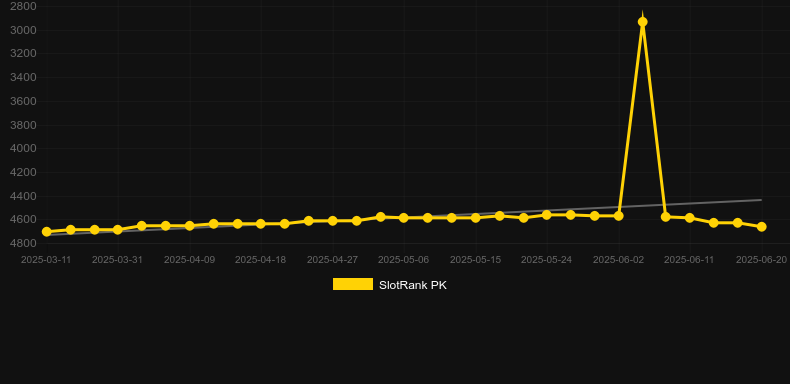The height and width of the screenshot is (384, 790).
Task: Click the y-axis value 3600
Action: point(23,101)
